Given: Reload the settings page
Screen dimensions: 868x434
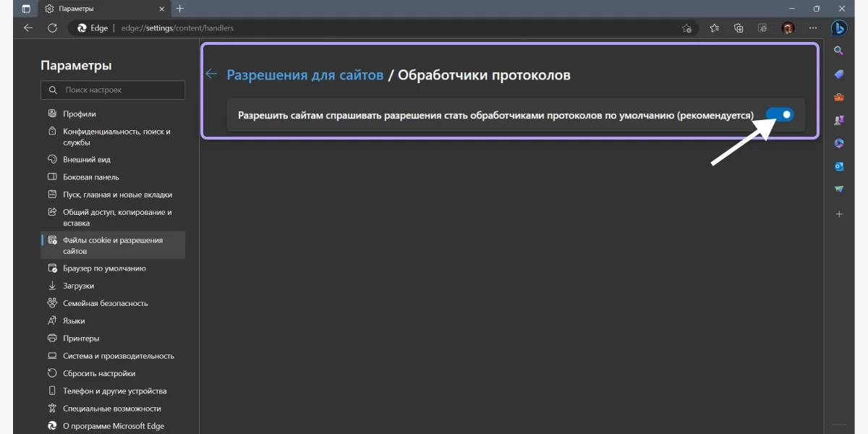Looking at the screenshot, I should pyautogui.click(x=52, y=27).
